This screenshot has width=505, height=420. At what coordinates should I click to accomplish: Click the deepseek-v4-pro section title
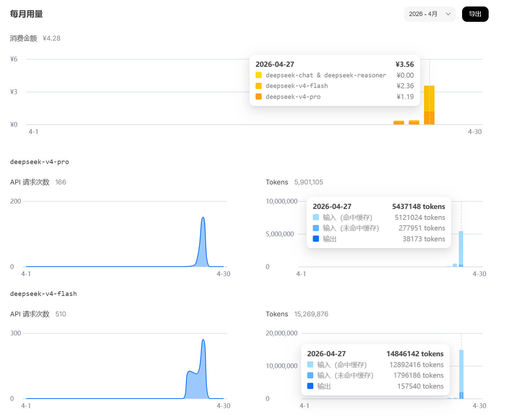tap(40, 162)
